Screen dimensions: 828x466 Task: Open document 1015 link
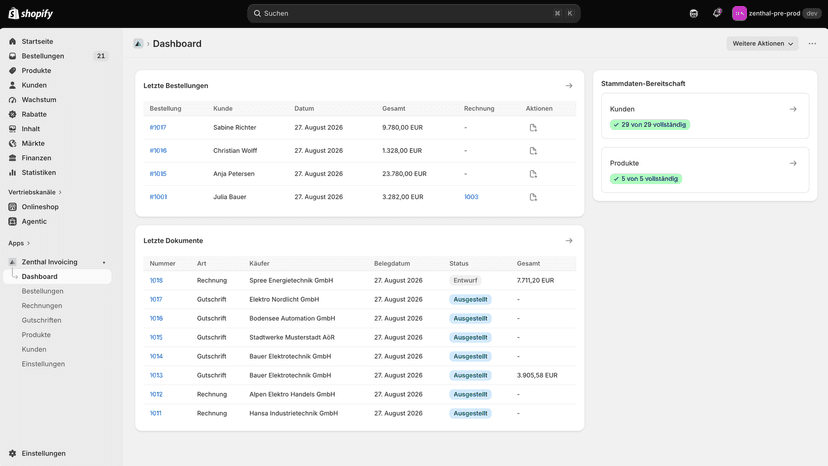click(x=156, y=338)
